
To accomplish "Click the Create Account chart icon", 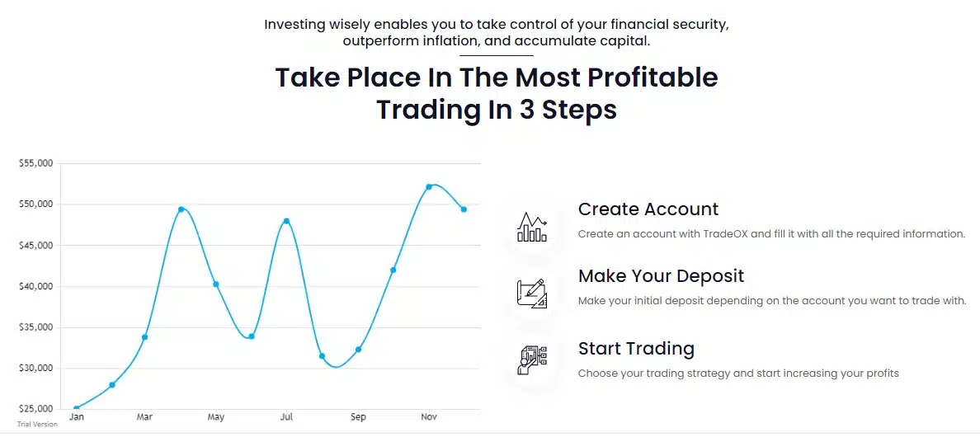I will [x=532, y=227].
